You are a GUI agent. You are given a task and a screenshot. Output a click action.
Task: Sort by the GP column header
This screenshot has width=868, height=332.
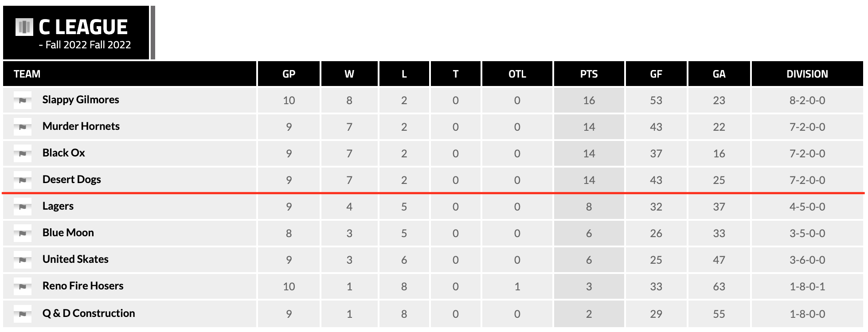coord(289,74)
